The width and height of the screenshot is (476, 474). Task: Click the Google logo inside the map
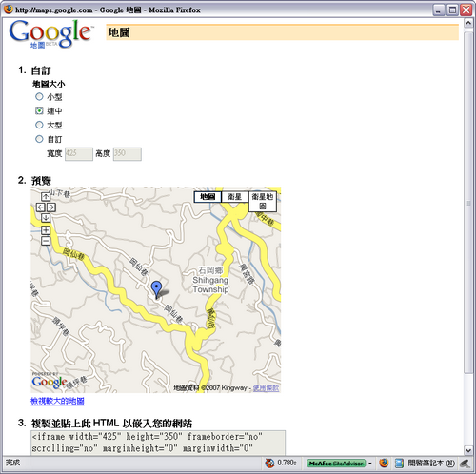pos(50,382)
